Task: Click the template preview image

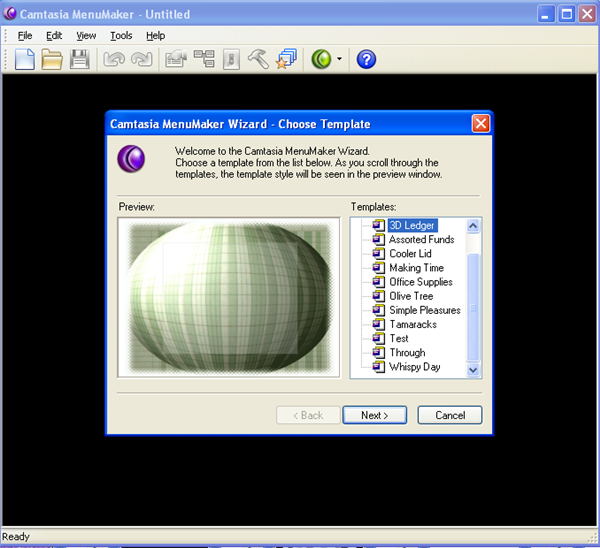Action: 229,298
